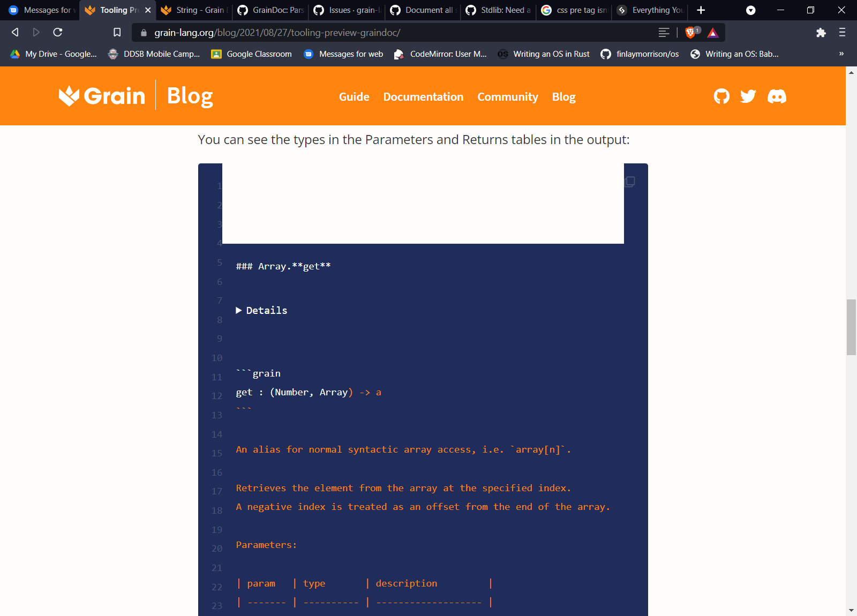Switch to String - Grain tab
The width and height of the screenshot is (857, 616).
194,10
